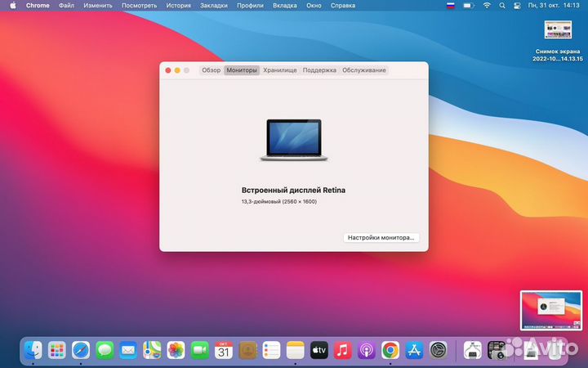
Task: Select the Снимок экрана desktop file
Action: tap(558, 42)
